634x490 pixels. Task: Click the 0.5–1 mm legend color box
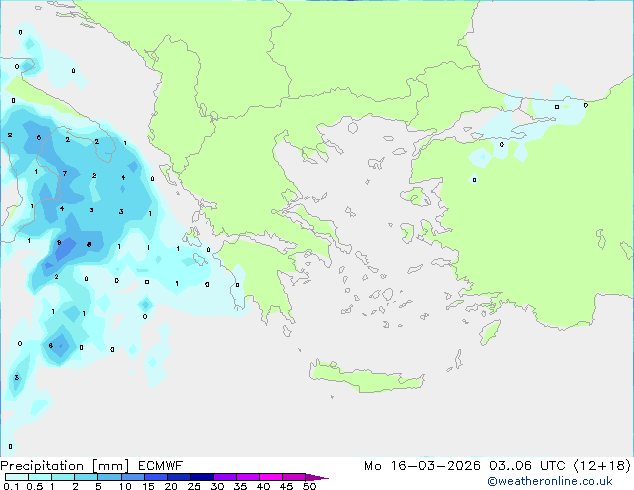[40, 477]
